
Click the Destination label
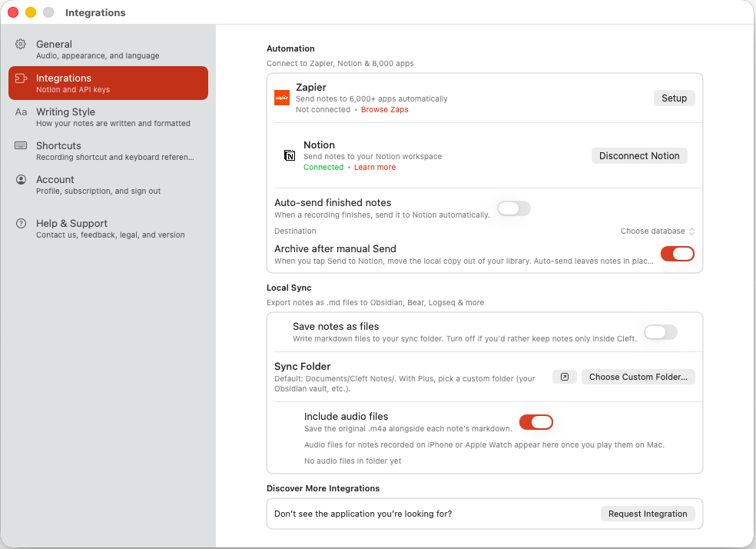(295, 231)
